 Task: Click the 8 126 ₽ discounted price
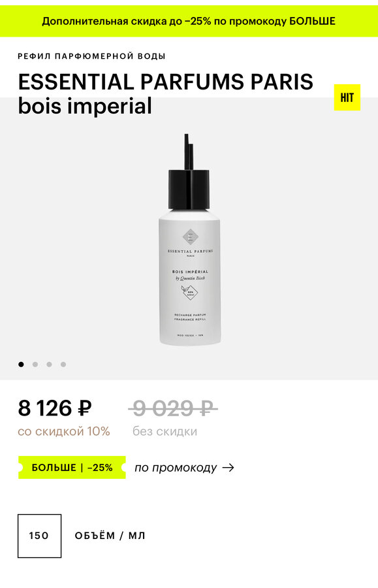(55, 408)
